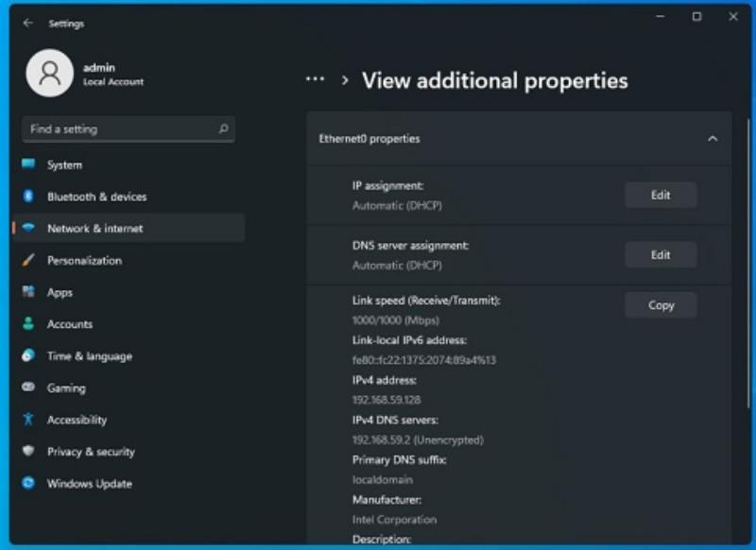Click the Accounts person icon
The image size is (756, 550).
pos(28,323)
